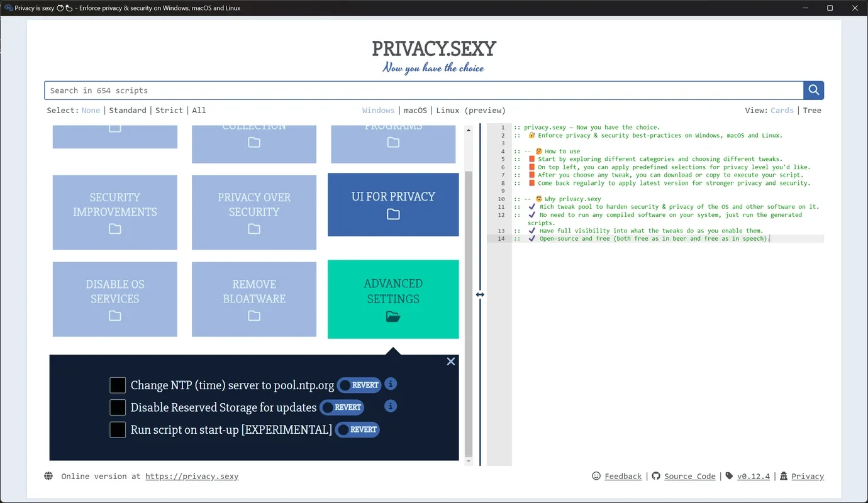Viewport: 868px width, 503px height.
Task: Check Disable Reserved Storage for updates
Action: pyautogui.click(x=118, y=407)
